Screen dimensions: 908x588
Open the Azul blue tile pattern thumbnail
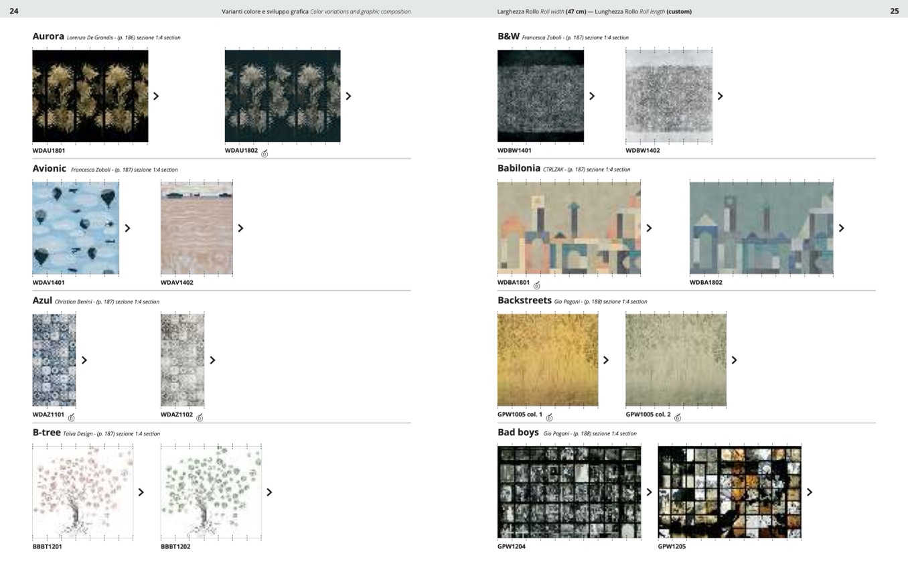tap(54, 360)
